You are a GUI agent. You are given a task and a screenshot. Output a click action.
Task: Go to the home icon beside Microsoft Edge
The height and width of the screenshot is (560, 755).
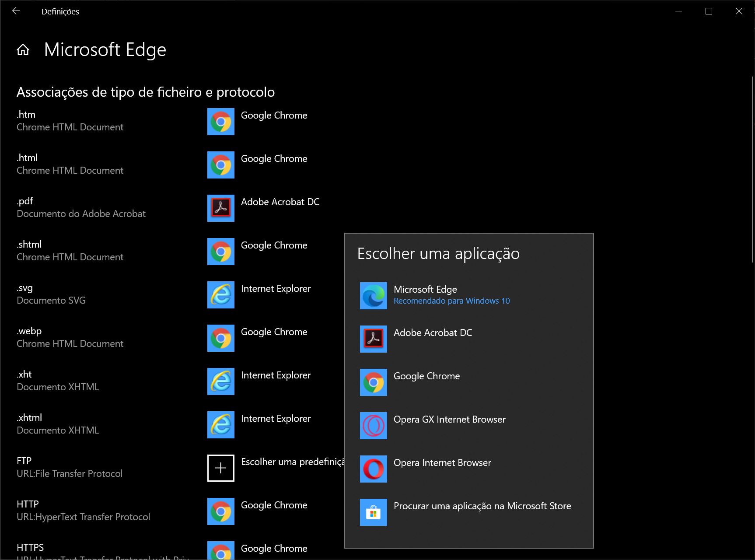(23, 50)
